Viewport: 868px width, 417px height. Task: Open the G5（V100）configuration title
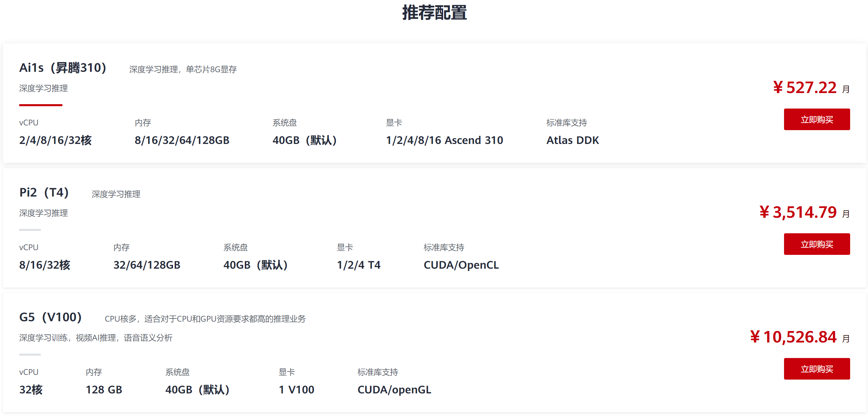click(x=51, y=317)
